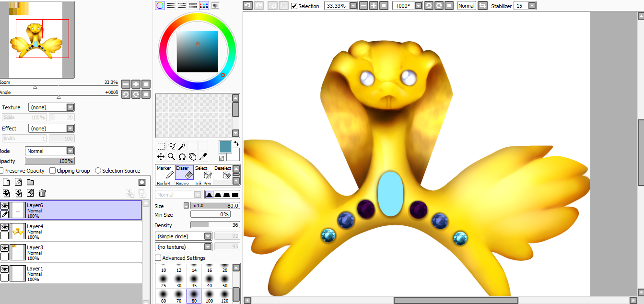Pick brush size 100 preset
The image size is (644, 304).
click(x=209, y=296)
